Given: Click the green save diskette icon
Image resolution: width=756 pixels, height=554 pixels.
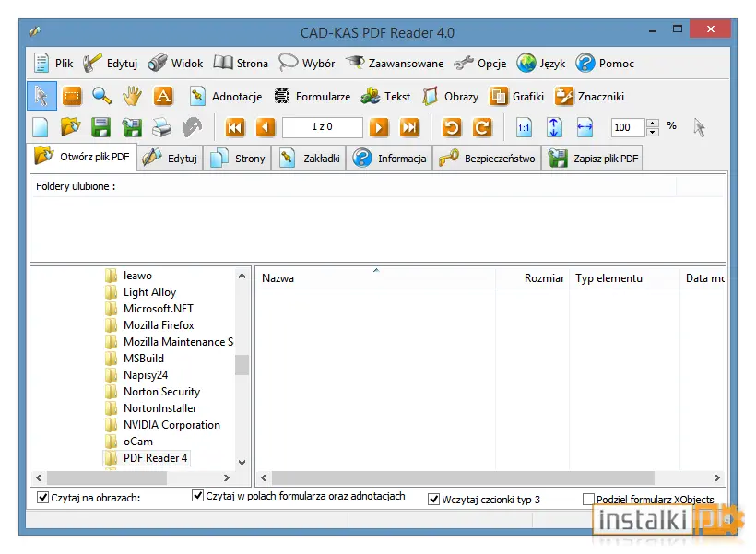Looking at the screenshot, I should [x=100, y=127].
